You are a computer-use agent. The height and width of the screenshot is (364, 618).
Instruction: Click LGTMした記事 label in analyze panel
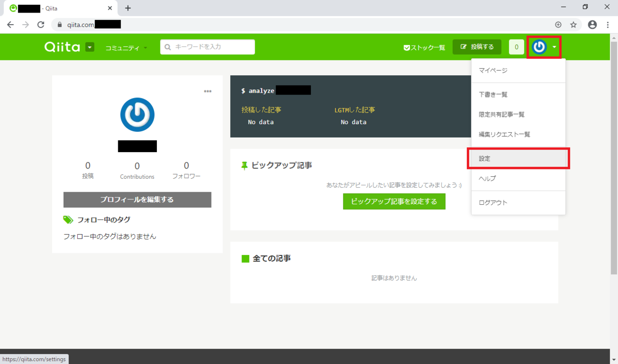[x=354, y=110]
